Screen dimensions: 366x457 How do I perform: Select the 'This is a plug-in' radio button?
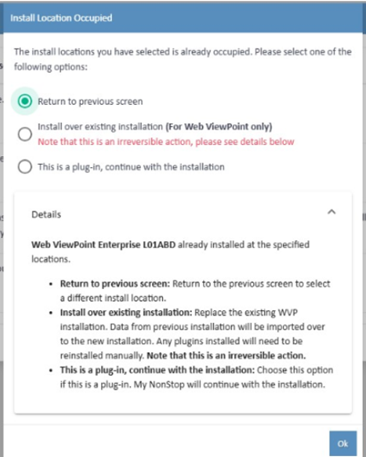click(25, 167)
